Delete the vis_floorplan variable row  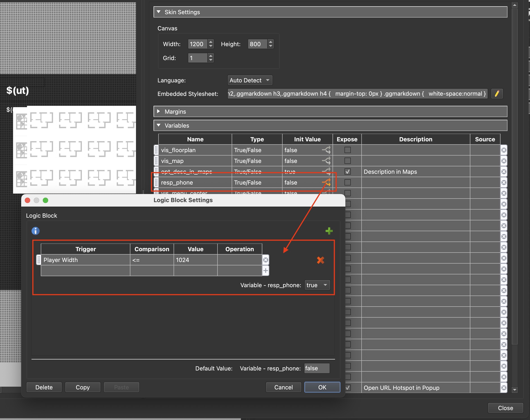(504, 150)
